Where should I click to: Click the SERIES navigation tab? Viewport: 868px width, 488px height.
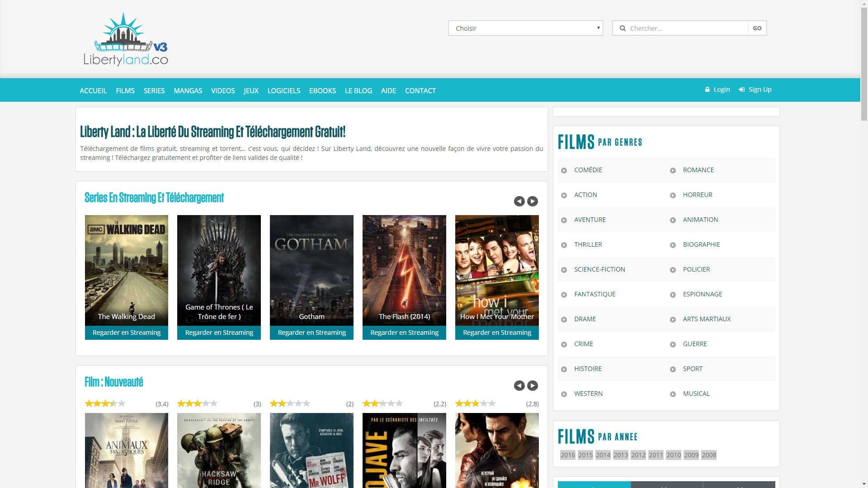pos(154,90)
